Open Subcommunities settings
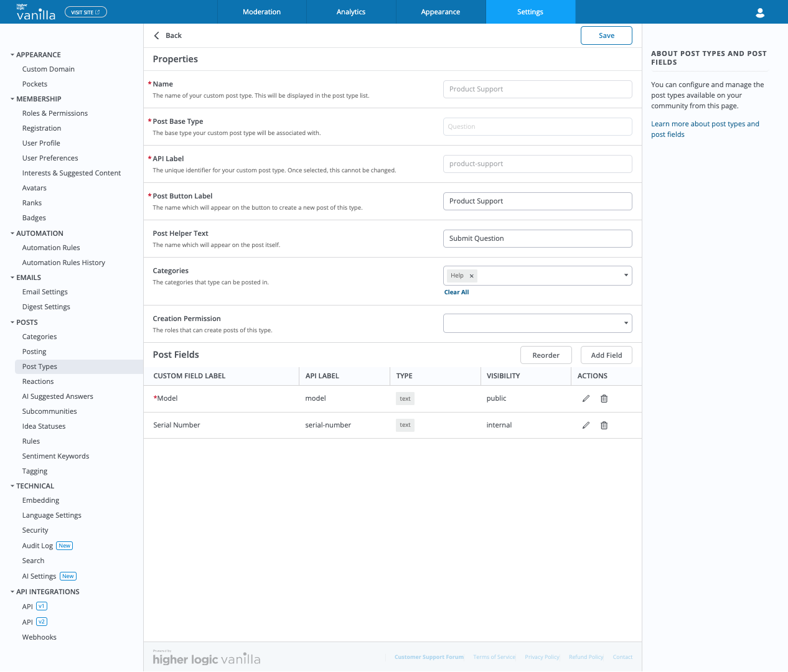 pos(49,411)
